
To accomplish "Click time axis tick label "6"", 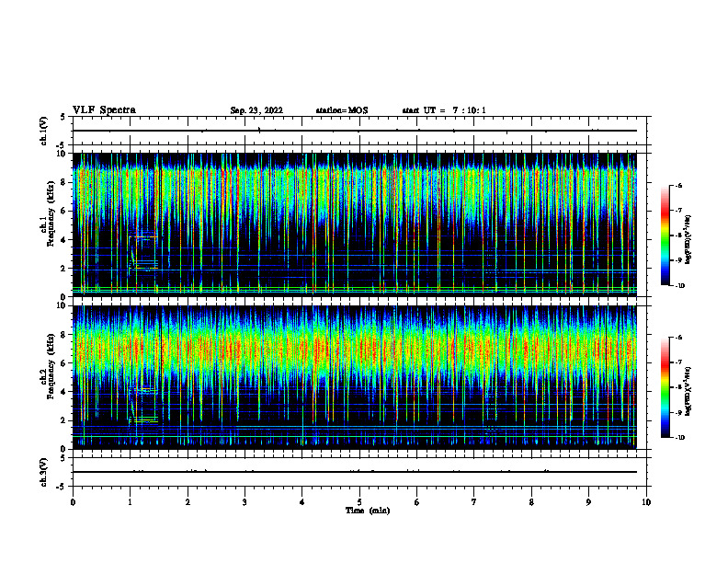I will pos(417,502).
